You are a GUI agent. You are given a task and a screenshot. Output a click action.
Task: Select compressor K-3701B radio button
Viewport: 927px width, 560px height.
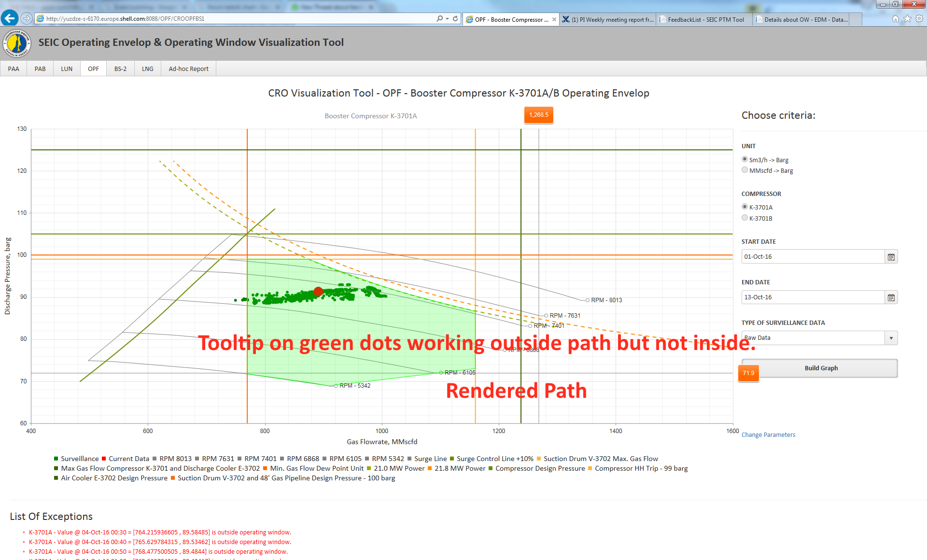(x=744, y=218)
